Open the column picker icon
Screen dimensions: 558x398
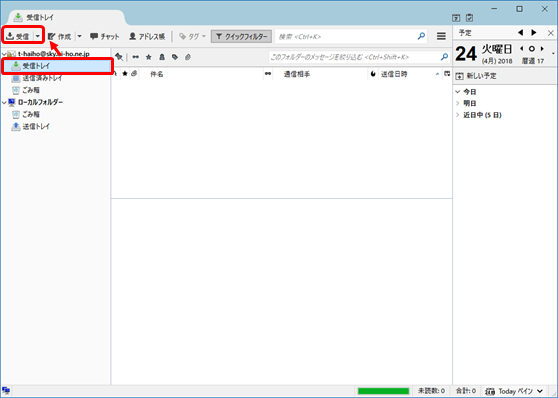(447, 74)
